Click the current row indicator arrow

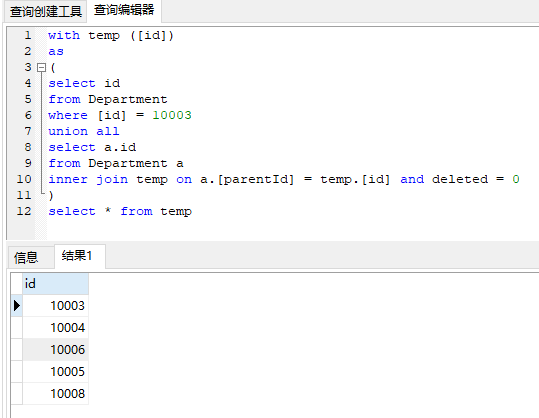pyautogui.click(x=16, y=306)
